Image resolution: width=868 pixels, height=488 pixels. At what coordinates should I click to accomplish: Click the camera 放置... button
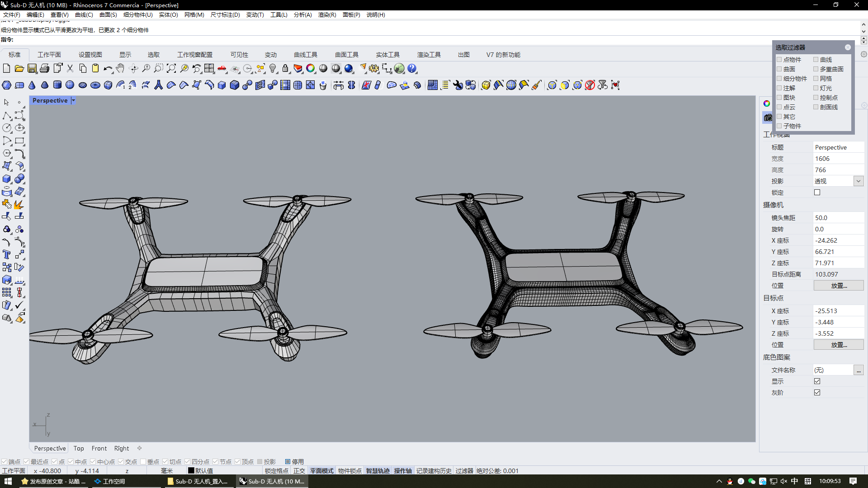[839, 286]
